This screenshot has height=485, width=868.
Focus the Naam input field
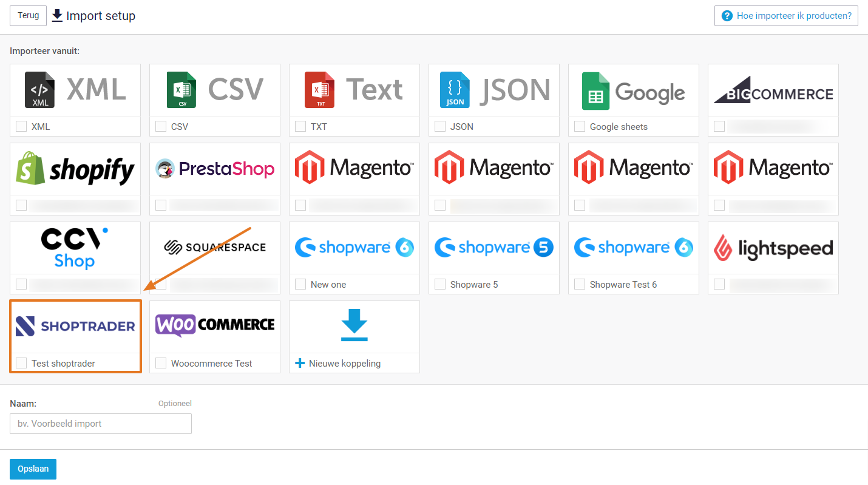(x=101, y=424)
